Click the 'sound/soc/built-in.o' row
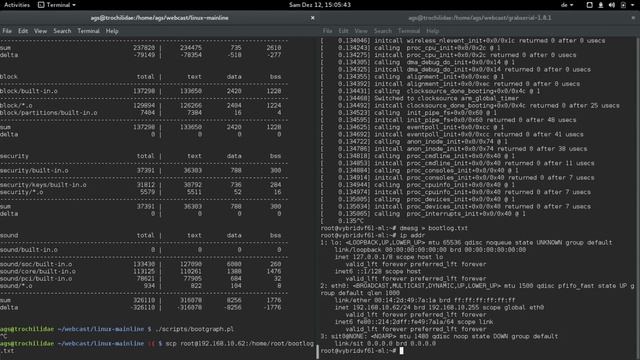Image resolution: width=640 pixels, height=360 pixels. [141, 264]
